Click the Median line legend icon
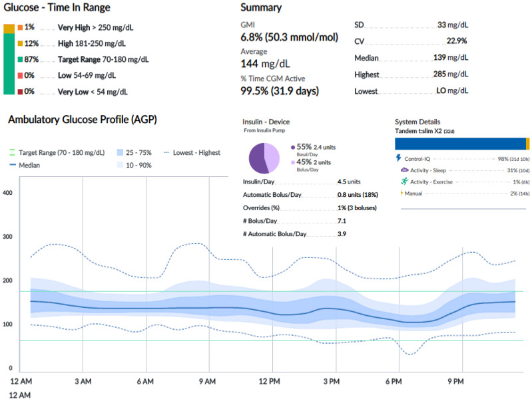This screenshot has height=401, width=532. click(13, 165)
